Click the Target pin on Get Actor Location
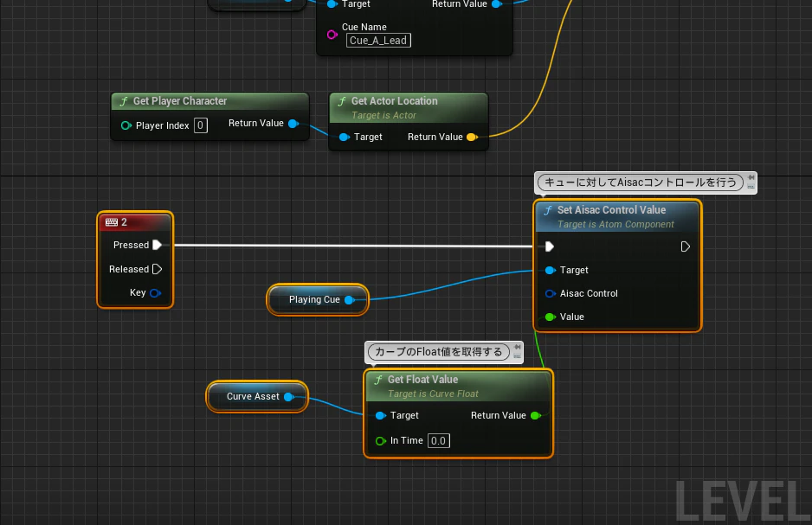The width and height of the screenshot is (812, 525). coord(345,137)
